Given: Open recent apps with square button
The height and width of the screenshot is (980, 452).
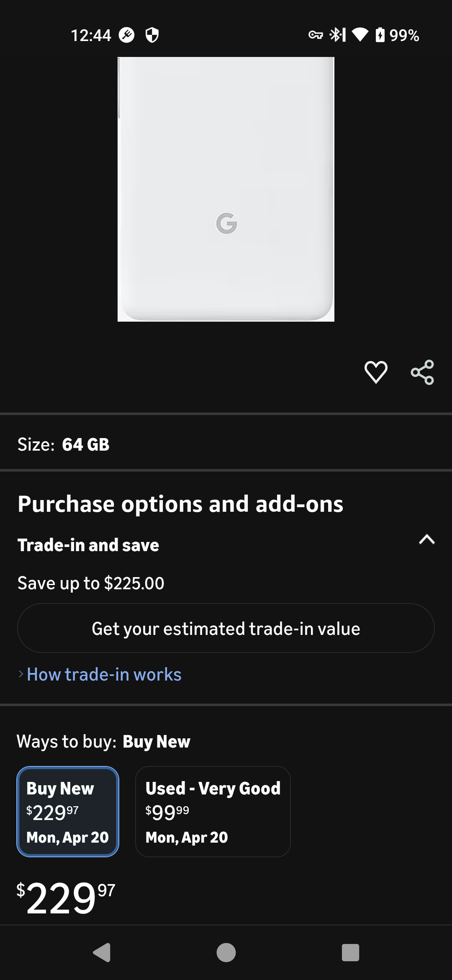Looking at the screenshot, I should (x=350, y=952).
